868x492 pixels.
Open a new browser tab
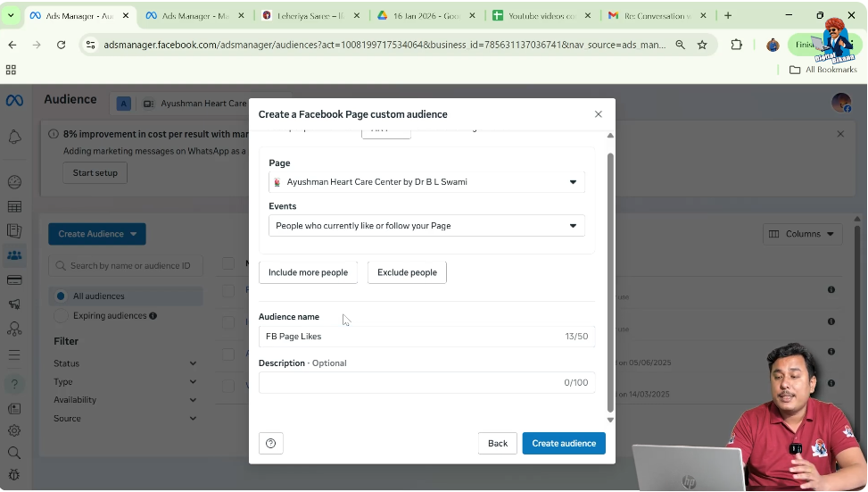(x=728, y=15)
